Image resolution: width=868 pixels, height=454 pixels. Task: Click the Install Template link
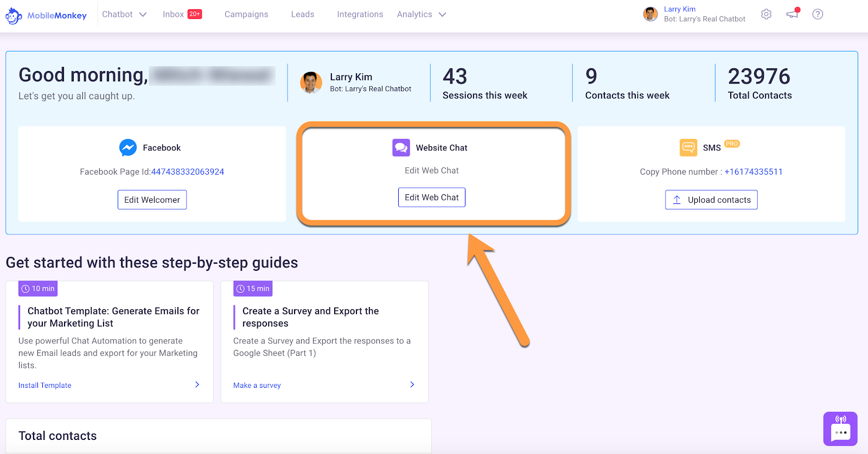(x=45, y=385)
